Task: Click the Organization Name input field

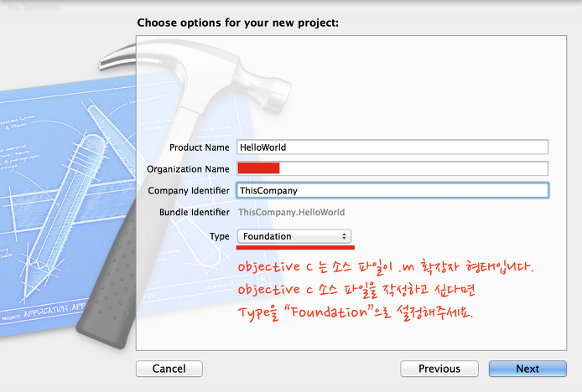Action: [x=392, y=168]
